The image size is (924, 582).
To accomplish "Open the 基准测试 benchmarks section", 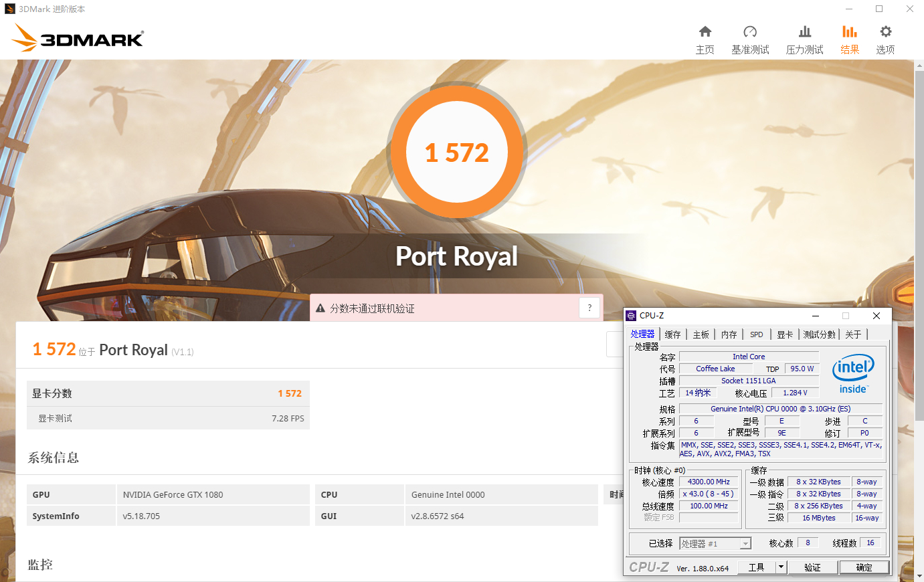I will 750,40.
